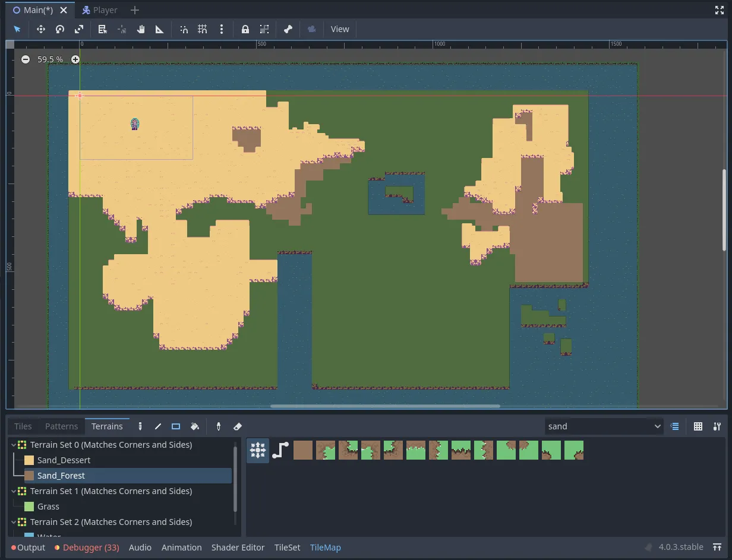
Task: Toggle distraction-free mode
Action: tap(719, 10)
